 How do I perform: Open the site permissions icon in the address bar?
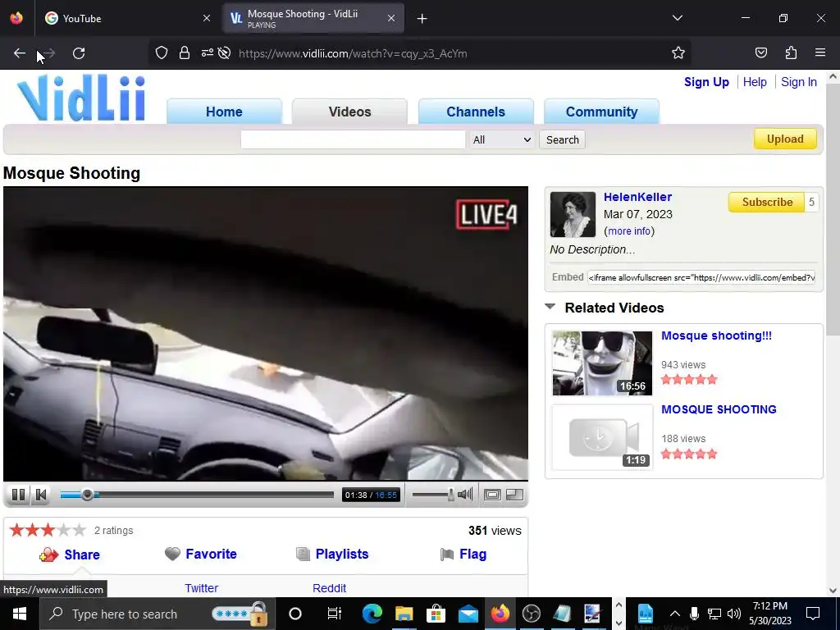pyautogui.click(x=208, y=52)
